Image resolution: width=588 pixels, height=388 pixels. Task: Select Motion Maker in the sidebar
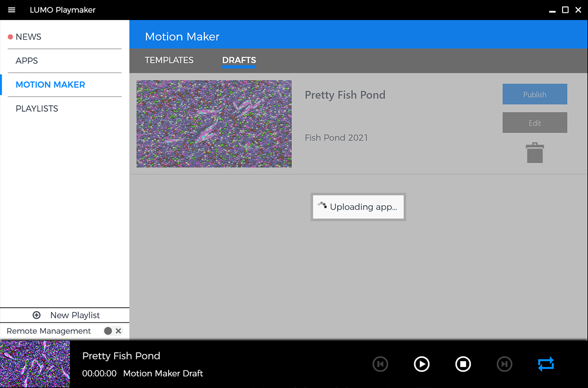tap(50, 85)
